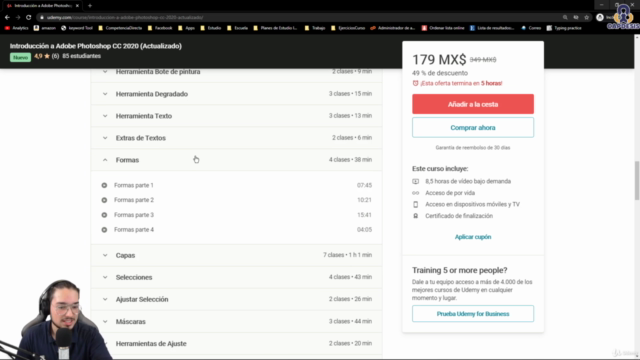
Task: Expand the Herramientas de Ajuste section
Action: (x=236, y=344)
